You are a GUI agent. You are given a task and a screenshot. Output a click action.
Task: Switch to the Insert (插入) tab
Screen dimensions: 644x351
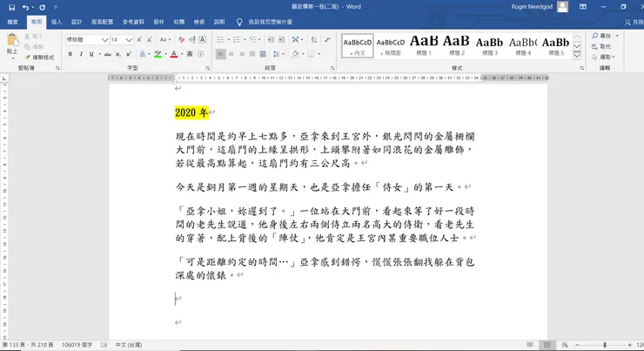click(57, 22)
